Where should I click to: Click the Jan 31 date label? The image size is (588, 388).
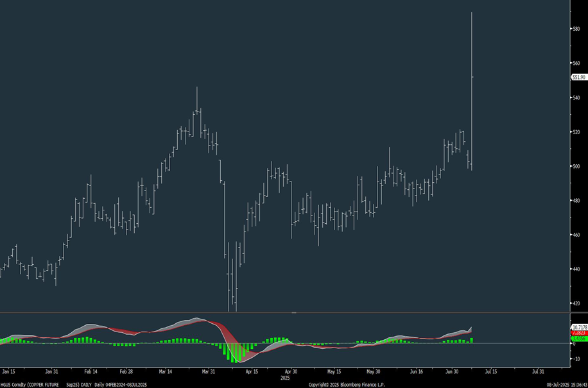pyautogui.click(x=51, y=372)
